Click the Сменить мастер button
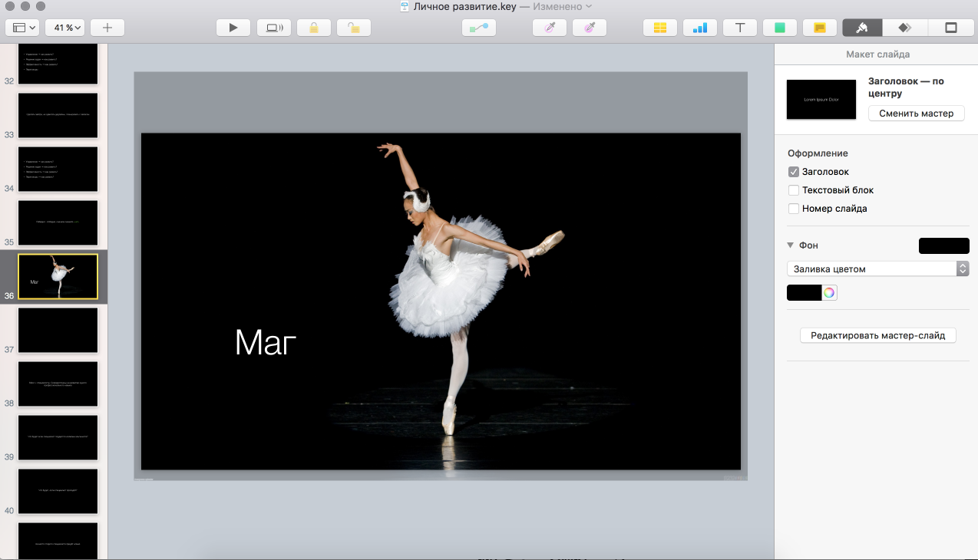This screenshot has width=978, height=560. point(916,114)
